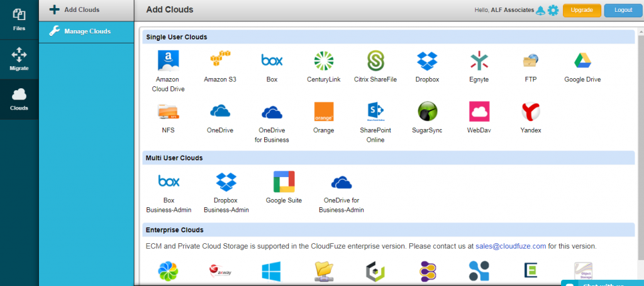
Task: Add a WebDav cloud
Action: [479, 112]
